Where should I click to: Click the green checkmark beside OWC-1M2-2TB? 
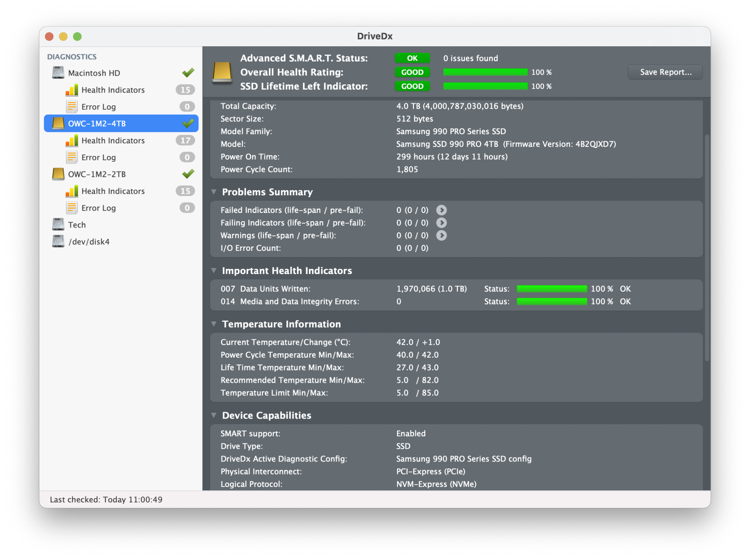188,174
